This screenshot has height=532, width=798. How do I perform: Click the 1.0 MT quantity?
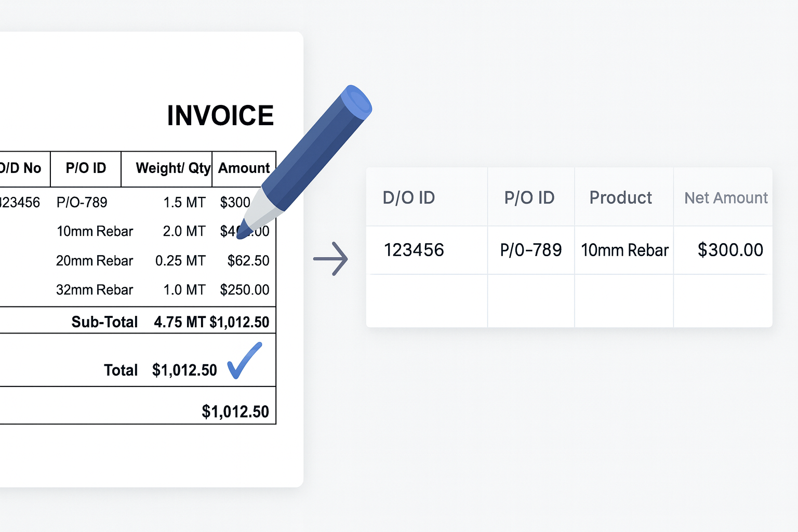point(184,289)
